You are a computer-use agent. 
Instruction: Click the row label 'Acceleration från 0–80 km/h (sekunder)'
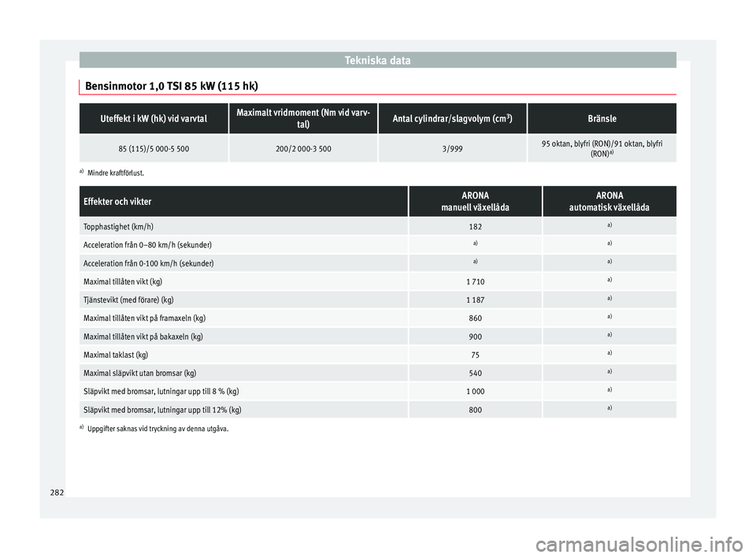[147, 245]
